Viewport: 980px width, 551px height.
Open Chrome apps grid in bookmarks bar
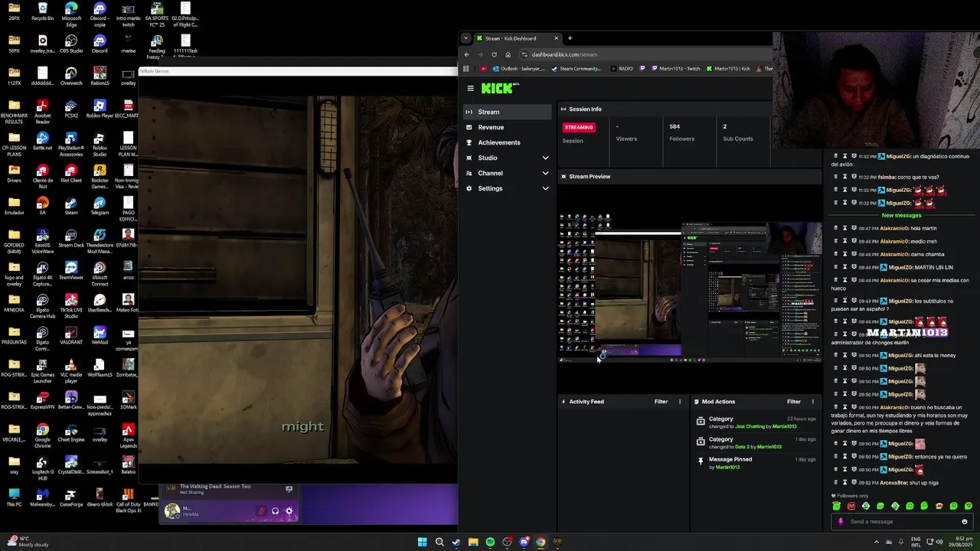[465, 69]
